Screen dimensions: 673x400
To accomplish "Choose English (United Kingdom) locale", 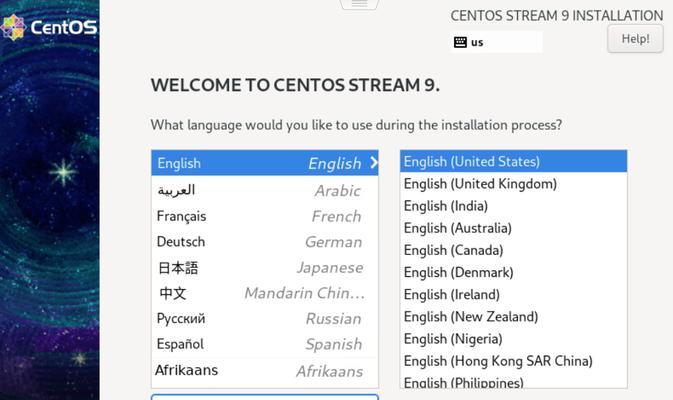I will (x=480, y=184).
